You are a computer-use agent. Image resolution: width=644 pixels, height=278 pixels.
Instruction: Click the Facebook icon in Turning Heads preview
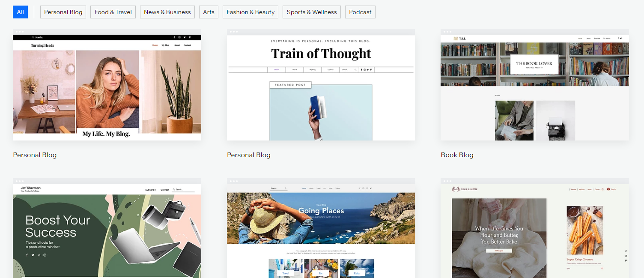pos(174,38)
